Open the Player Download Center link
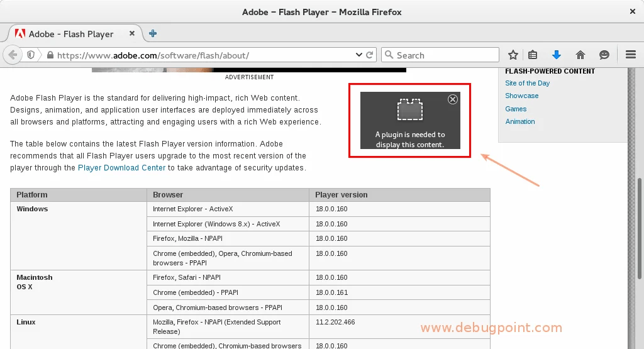The image size is (644, 349). click(x=121, y=167)
